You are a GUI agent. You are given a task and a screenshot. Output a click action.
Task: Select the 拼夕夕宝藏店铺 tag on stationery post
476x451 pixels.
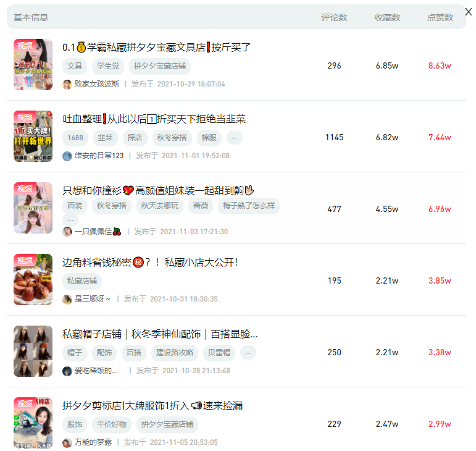pyautogui.click(x=160, y=66)
